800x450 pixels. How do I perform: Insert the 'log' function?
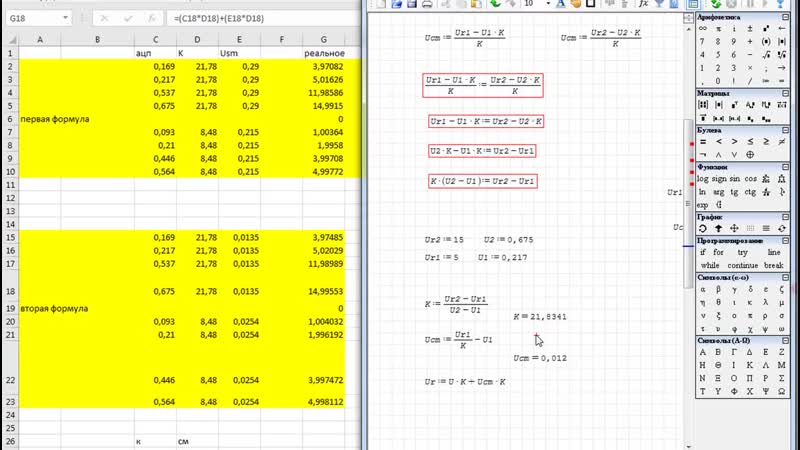(x=704, y=178)
